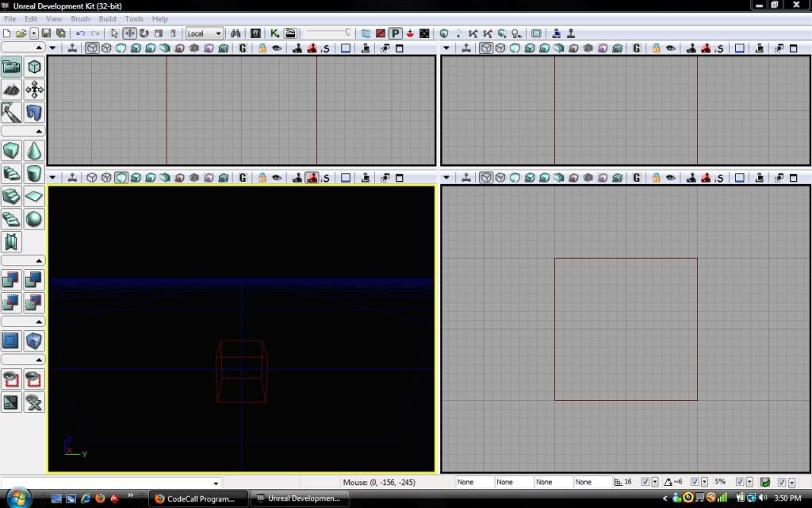Screen dimensions: 812x508
Task: Open Unreal Matinee clapboard icon
Action: pyautogui.click(x=290, y=33)
